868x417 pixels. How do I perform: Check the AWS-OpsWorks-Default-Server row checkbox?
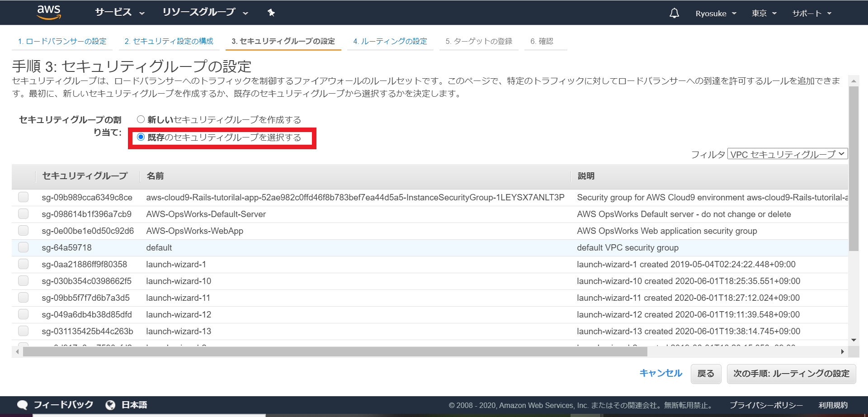tap(24, 214)
